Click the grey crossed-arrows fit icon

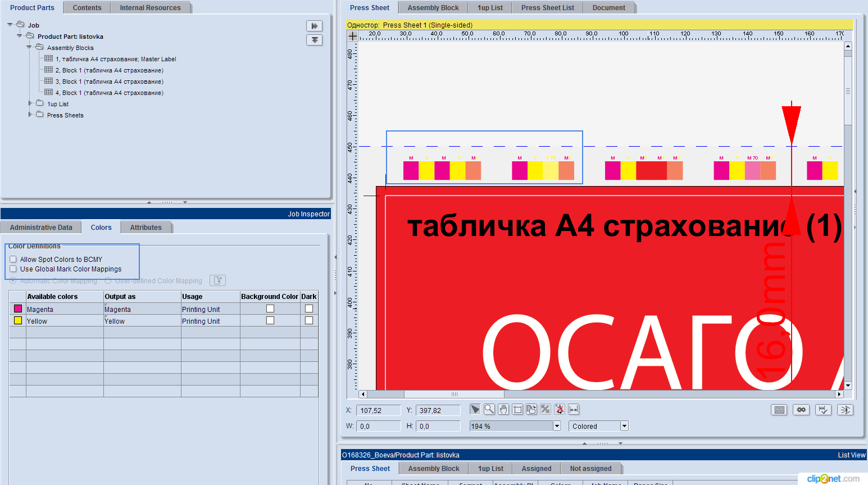[x=546, y=410]
